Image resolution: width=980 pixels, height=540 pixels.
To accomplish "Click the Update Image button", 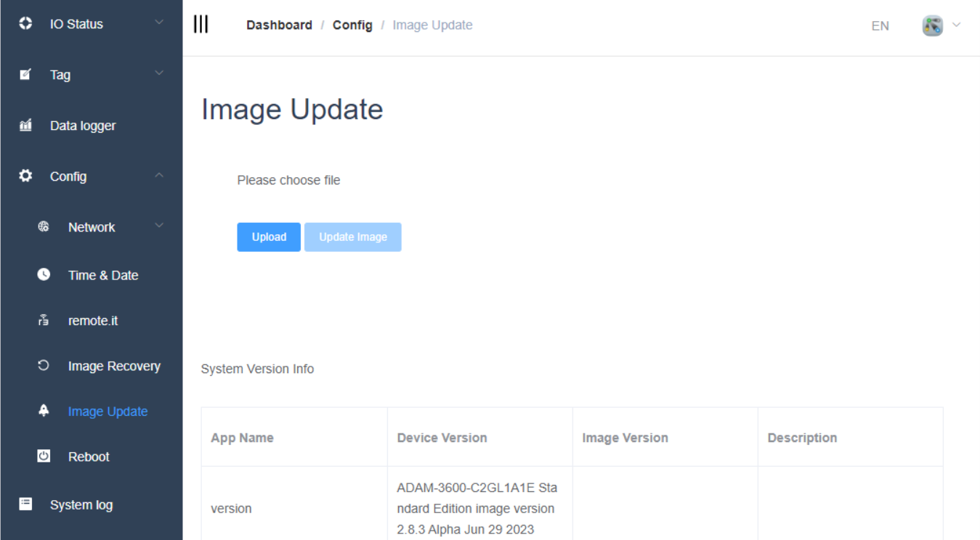I will coord(352,237).
